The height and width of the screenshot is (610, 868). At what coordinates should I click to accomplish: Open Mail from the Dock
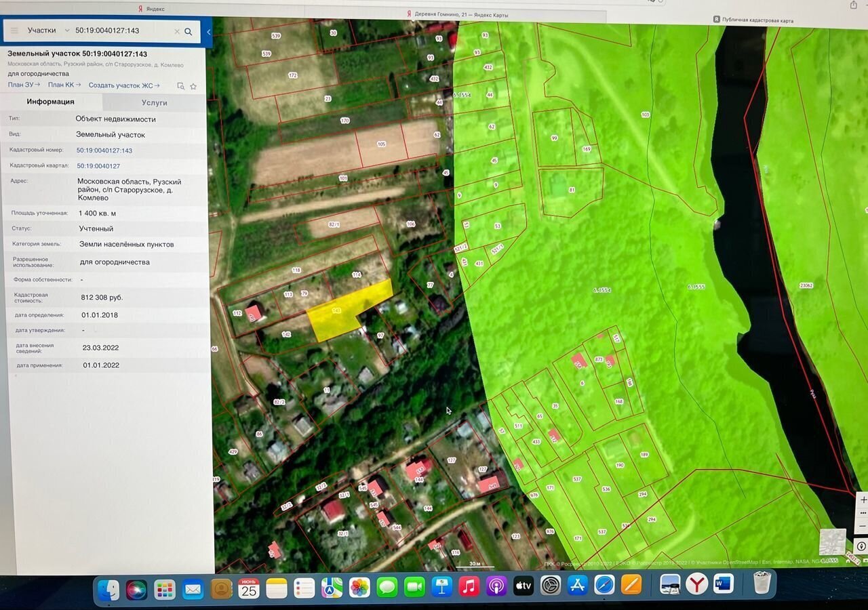click(193, 589)
